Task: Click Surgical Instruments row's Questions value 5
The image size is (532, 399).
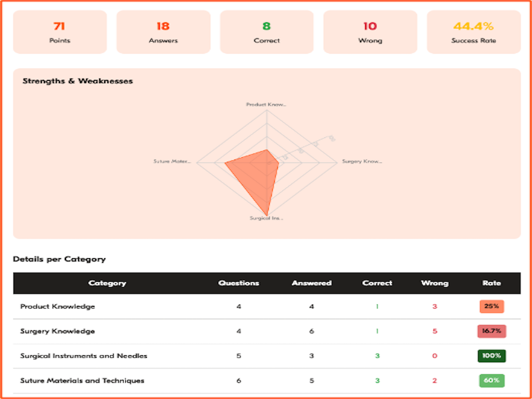Action: coord(239,356)
